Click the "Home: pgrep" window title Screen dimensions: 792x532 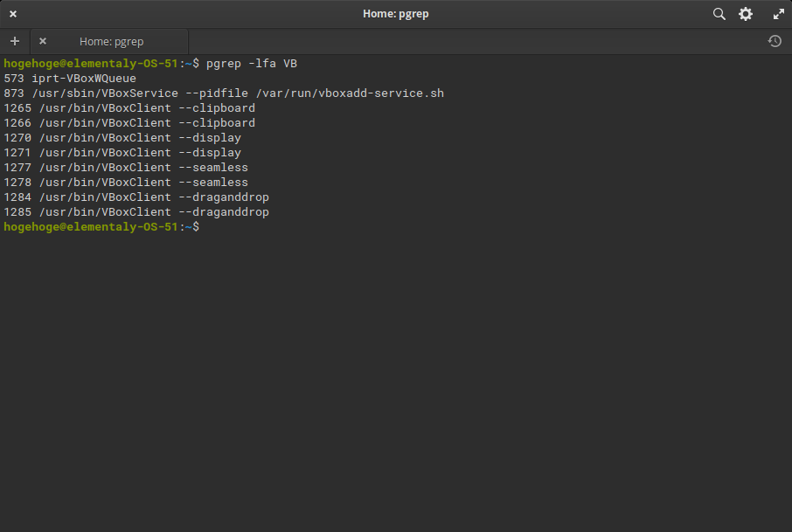[395, 14]
